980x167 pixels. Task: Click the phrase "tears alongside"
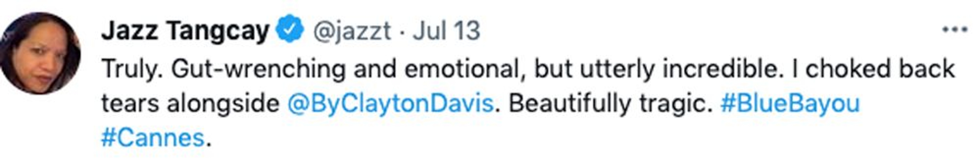click(190, 104)
